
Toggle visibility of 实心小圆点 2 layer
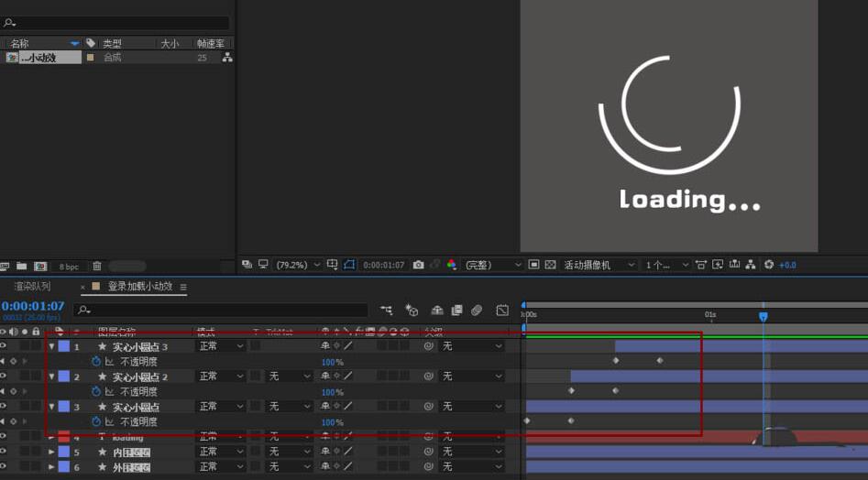5,376
